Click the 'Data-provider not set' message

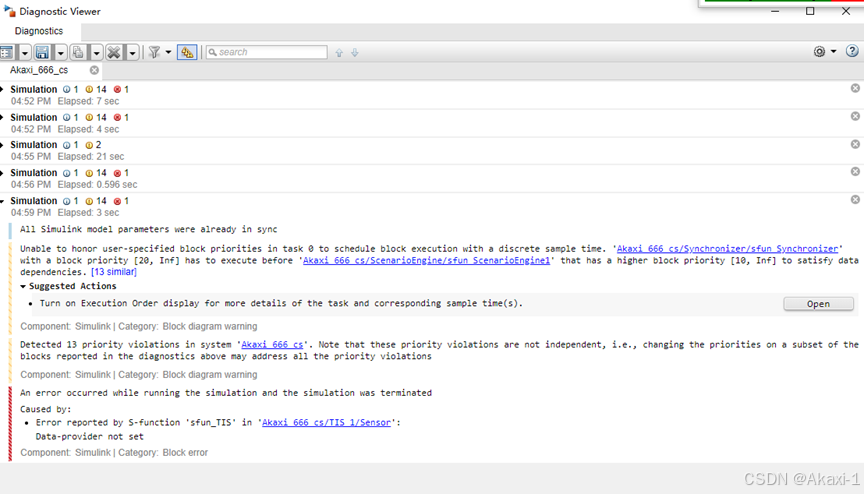pos(89,437)
